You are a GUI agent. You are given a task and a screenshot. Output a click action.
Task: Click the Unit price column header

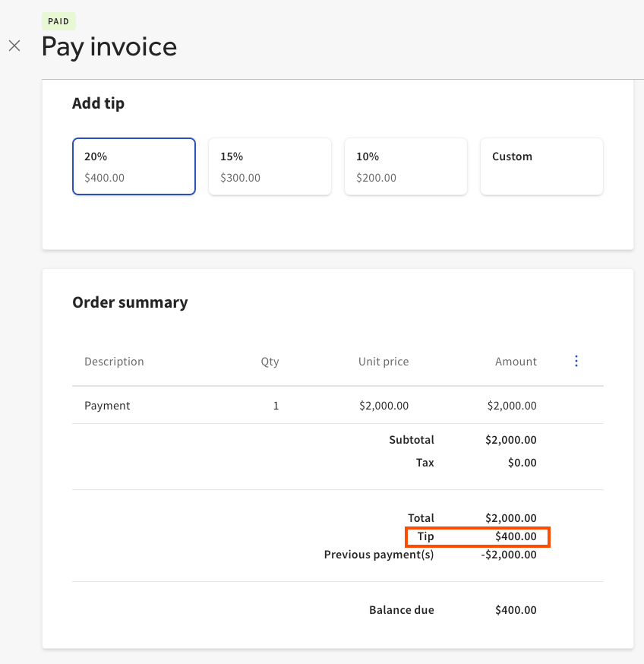384,362
